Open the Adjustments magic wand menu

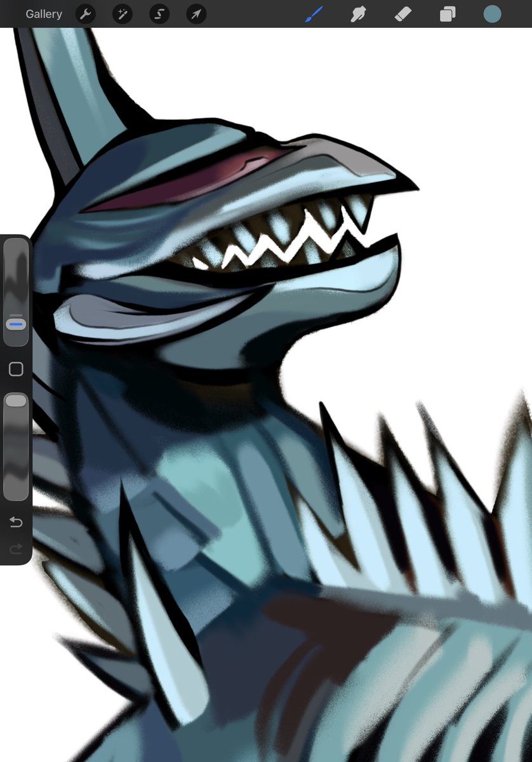(x=123, y=14)
